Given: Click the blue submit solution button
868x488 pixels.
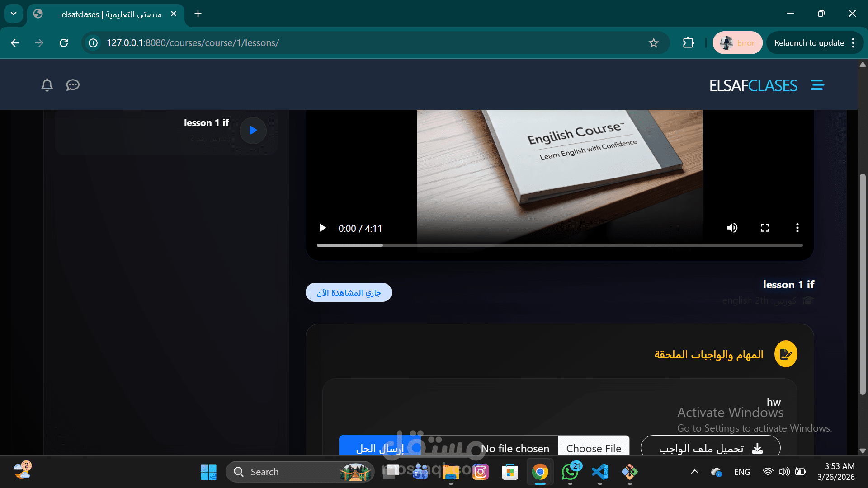Looking at the screenshot, I should (380, 448).
